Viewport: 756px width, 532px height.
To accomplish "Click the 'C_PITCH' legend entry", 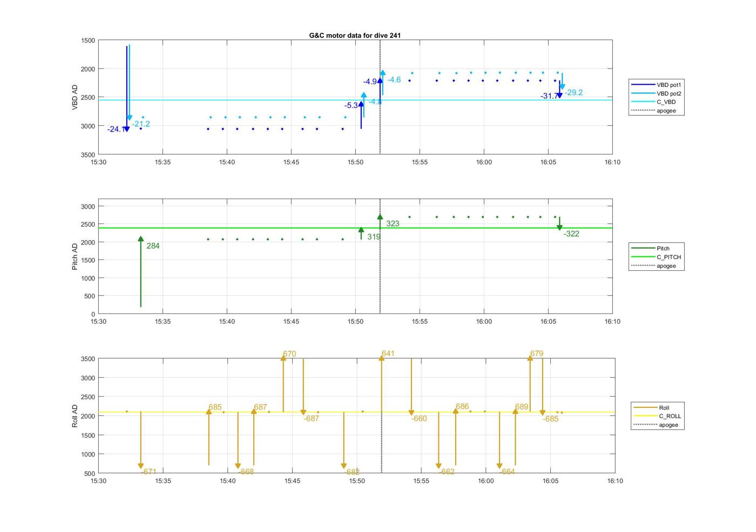I will [656, 257].
